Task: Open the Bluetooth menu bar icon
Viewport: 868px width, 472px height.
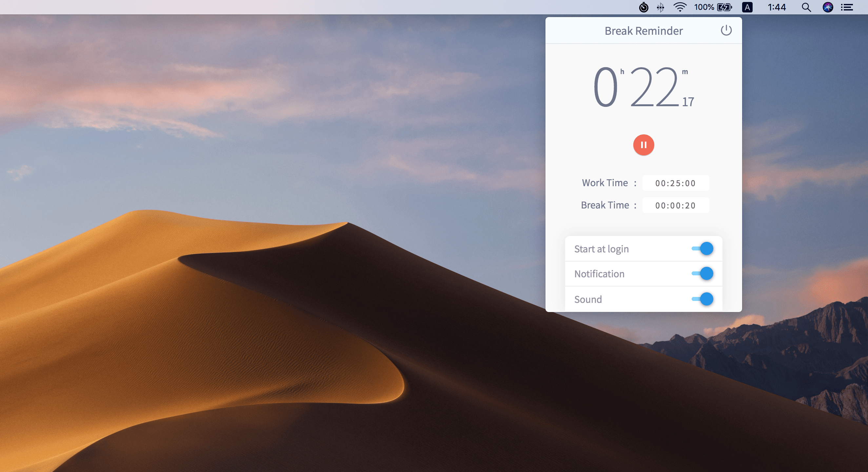Action: coord(660,7)
